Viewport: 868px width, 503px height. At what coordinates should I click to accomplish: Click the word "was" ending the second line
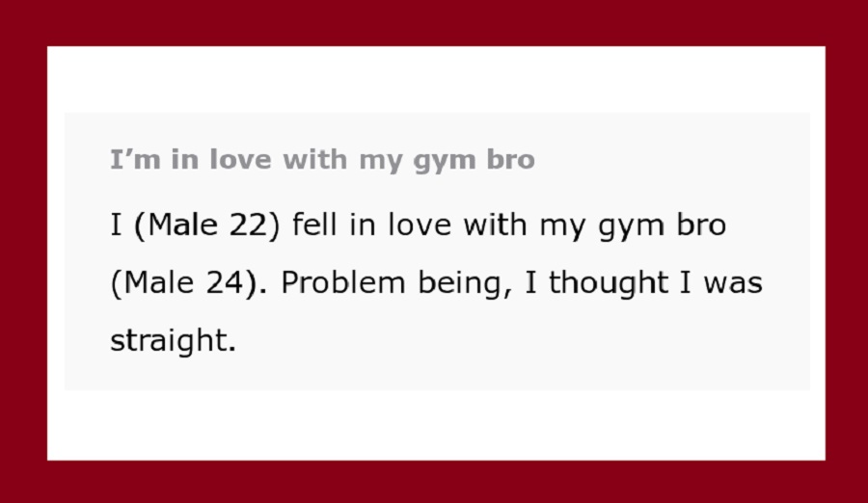coord(733,284)
